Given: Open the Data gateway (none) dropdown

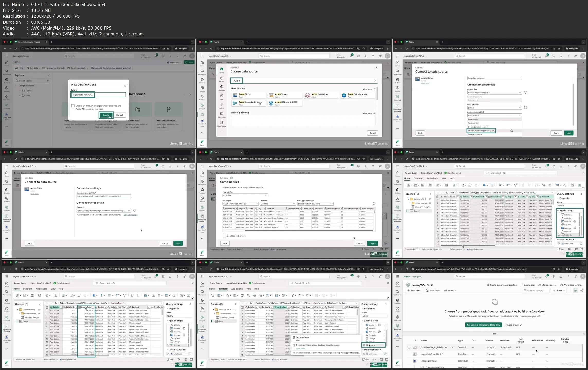Looking at the screenshot, I should click(494, 108).
